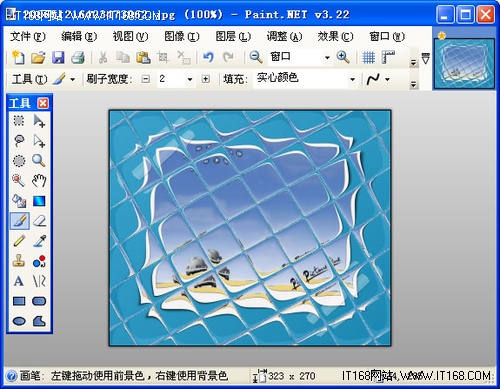Select the Gradient tool
500x389 pixels.
point(39,201)
